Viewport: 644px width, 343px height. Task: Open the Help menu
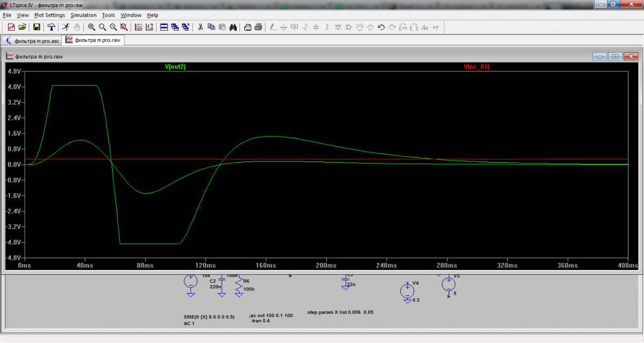click(152, 16)
